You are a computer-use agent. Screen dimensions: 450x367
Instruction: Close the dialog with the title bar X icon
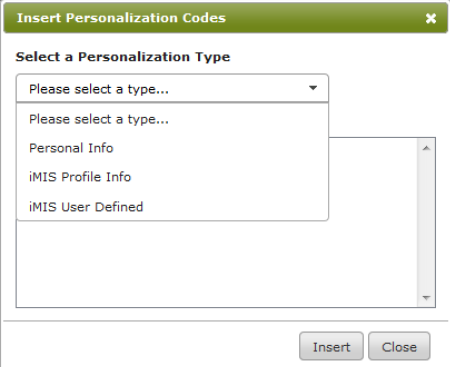pos(431,18)
